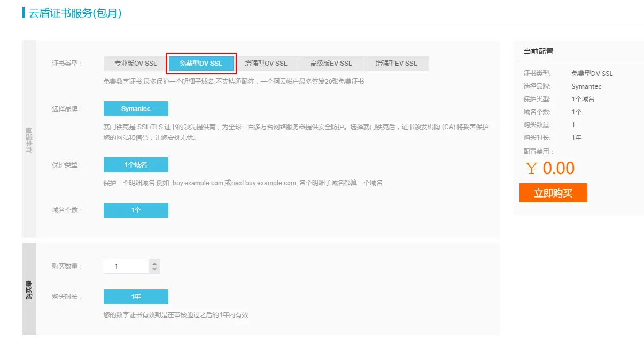
Task: Click the 基本配置 vertical section label
Action: (x=29, y=139)
